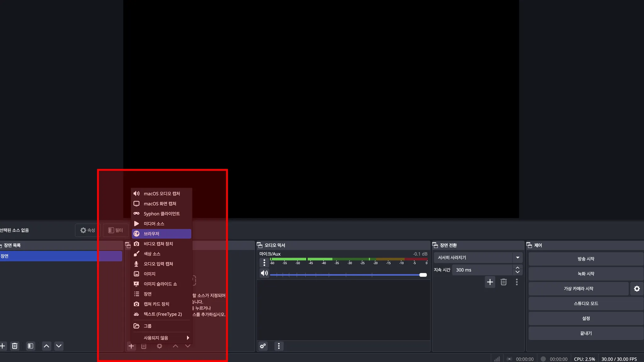
Task: Increase 지속 시간 duration stepper up
Action: click(x=518, y=268)
